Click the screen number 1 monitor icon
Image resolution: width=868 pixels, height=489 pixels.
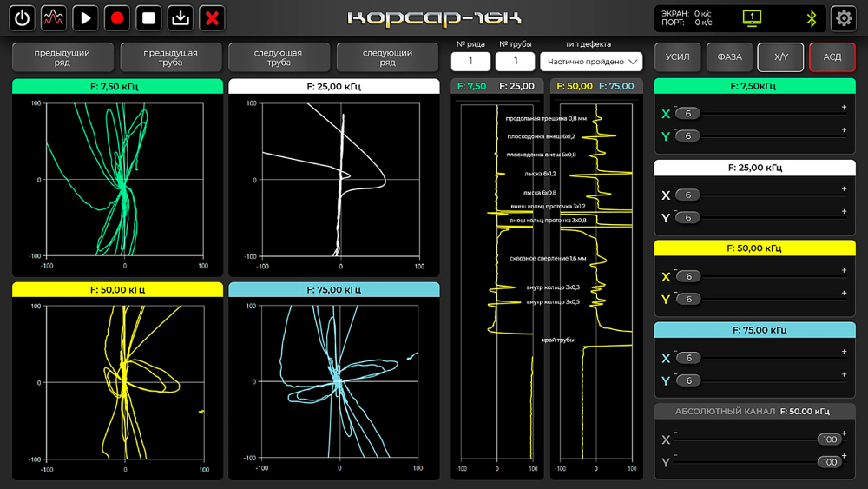pos(752,17)
